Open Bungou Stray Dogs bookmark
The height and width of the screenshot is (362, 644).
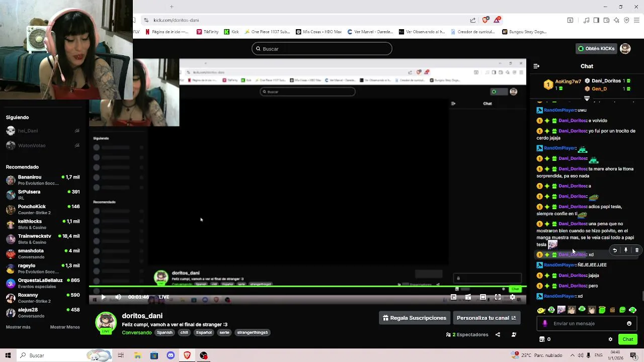point(524,32)
